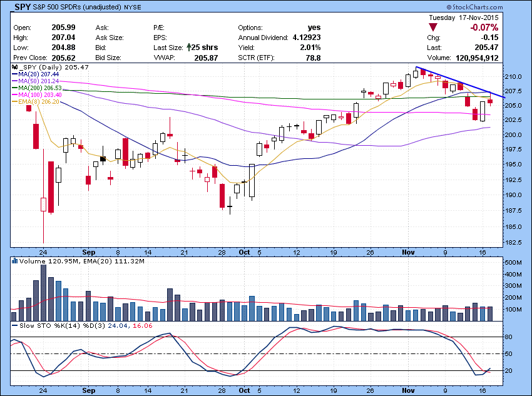Click the Low value 204.88

[x=63, y=48]
